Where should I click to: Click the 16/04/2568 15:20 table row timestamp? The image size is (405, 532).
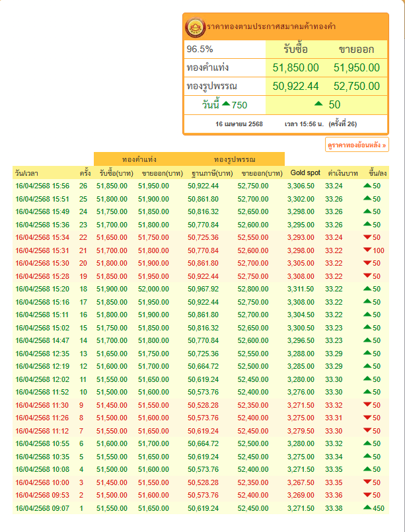pos(42,289)
